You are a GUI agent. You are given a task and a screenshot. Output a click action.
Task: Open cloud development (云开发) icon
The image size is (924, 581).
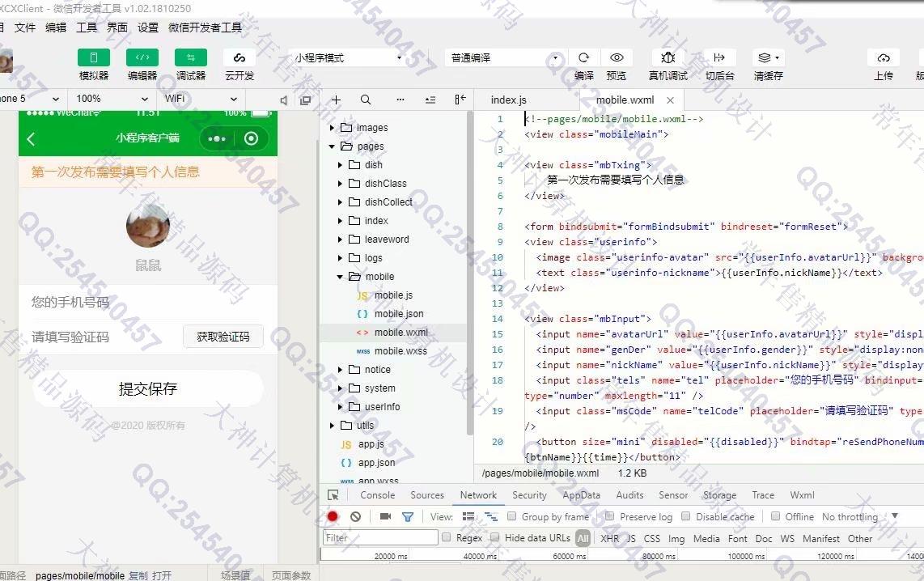click(x=239, y=57)
